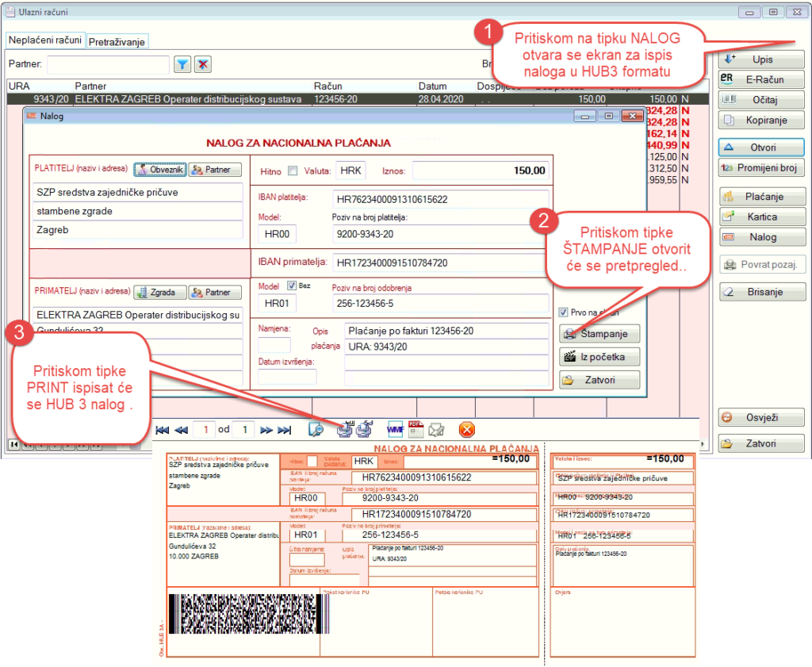This screenshot has width=812, height=667.
Task: Close the print preview with the orange X
Action: click(x=466, y=429)
